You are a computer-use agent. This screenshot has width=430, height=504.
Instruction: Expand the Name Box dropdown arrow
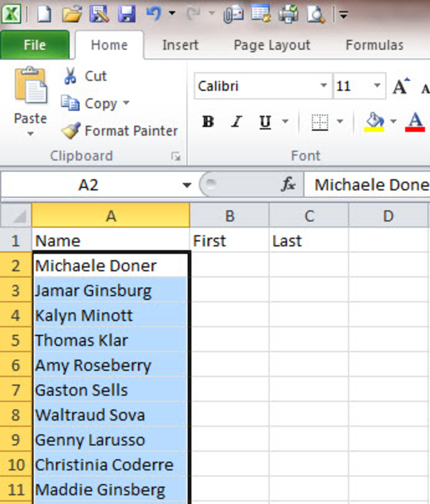pyautogui.click(x=187, y=185)
